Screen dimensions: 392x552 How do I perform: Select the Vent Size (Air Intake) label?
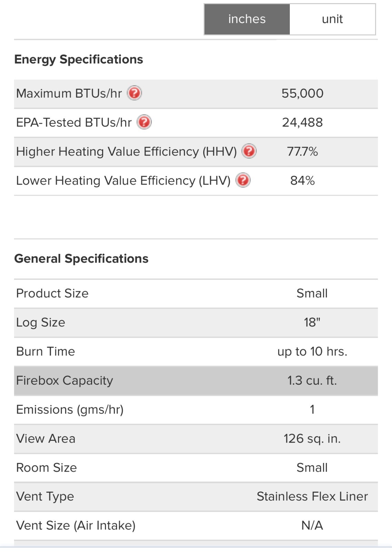pyautogui.click(x=76, y=525)
